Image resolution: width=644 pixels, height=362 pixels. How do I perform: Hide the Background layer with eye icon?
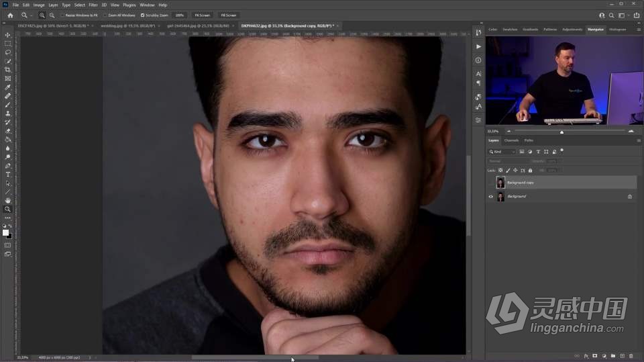[490, 197]
